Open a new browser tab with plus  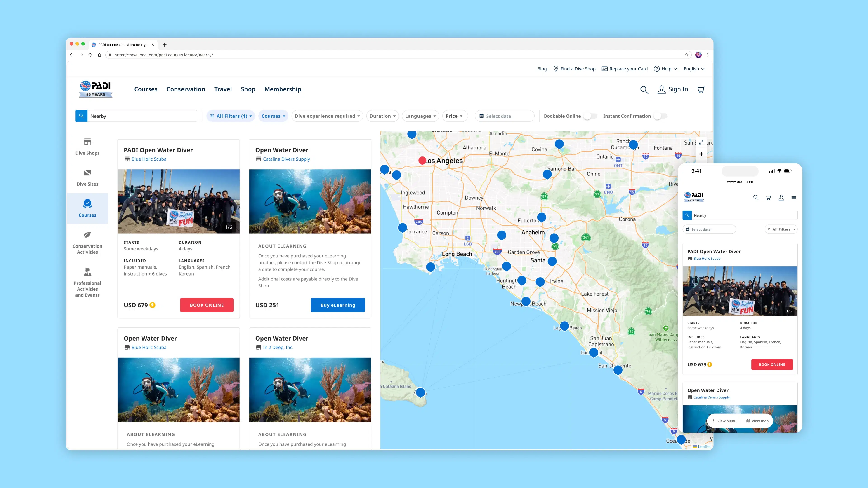coord(164,45)
